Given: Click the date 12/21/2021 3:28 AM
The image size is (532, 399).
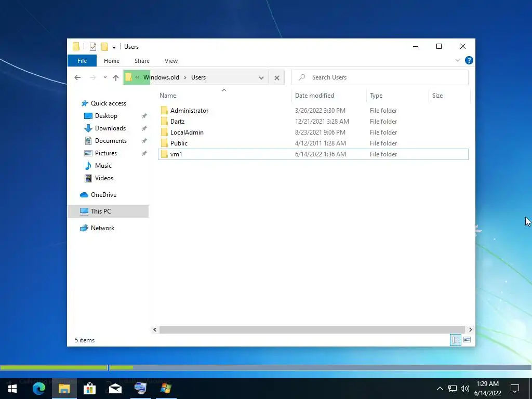Looking at the screenshot, I should [322, 122].
